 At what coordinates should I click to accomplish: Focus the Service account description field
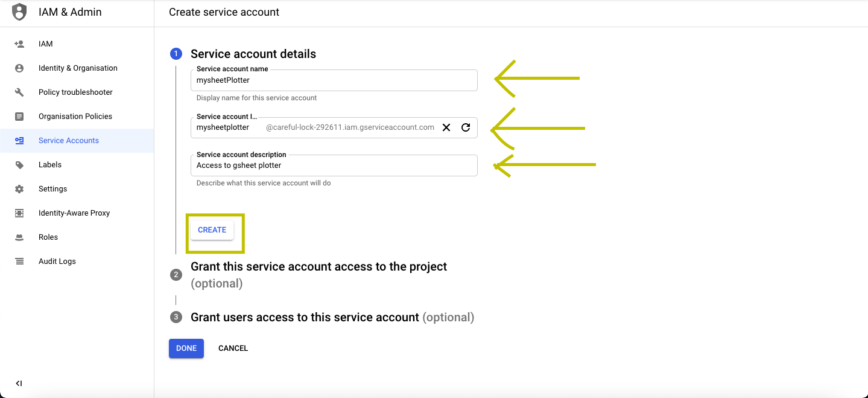click(334, 165)
